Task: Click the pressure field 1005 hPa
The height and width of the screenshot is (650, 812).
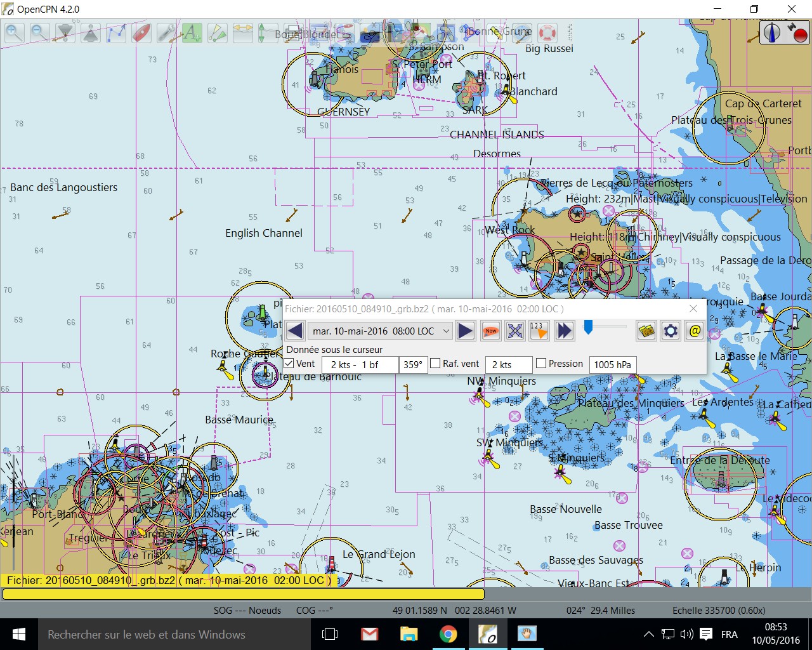Action: tap(613, 364)
